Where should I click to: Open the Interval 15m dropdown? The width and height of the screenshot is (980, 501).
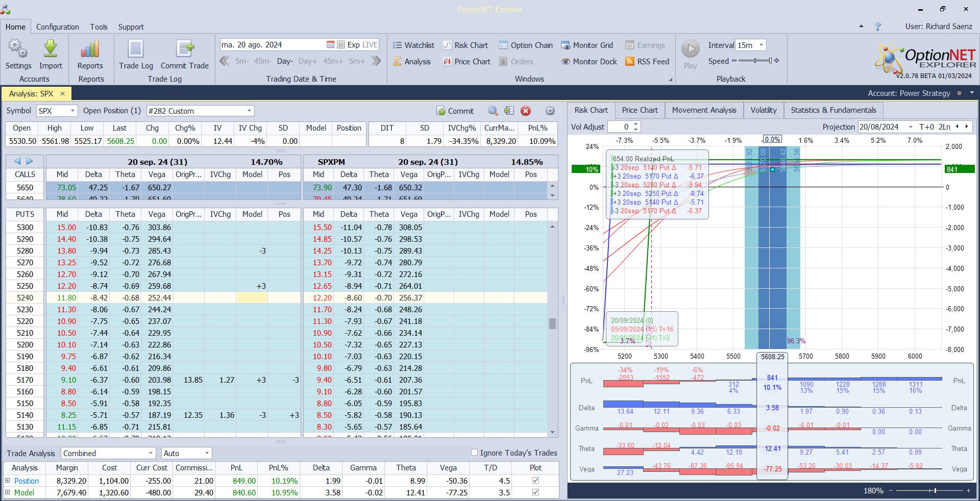(761, 45)
